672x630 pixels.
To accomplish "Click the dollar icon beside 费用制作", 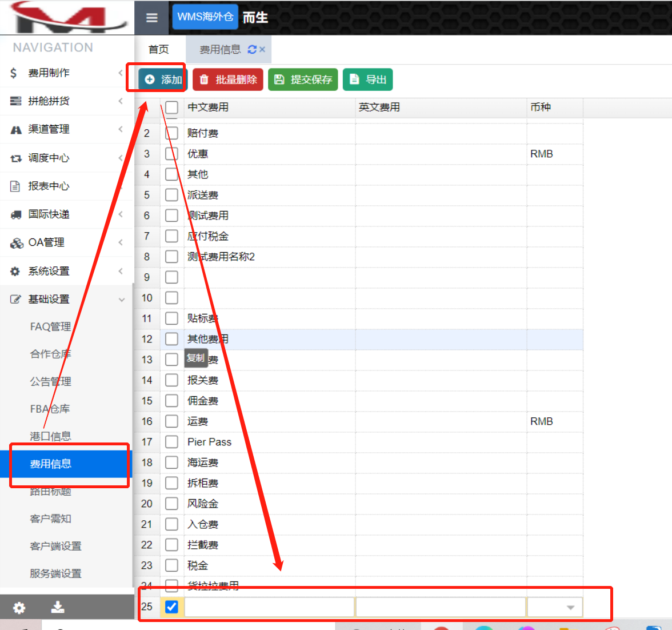I will point(14,73).
